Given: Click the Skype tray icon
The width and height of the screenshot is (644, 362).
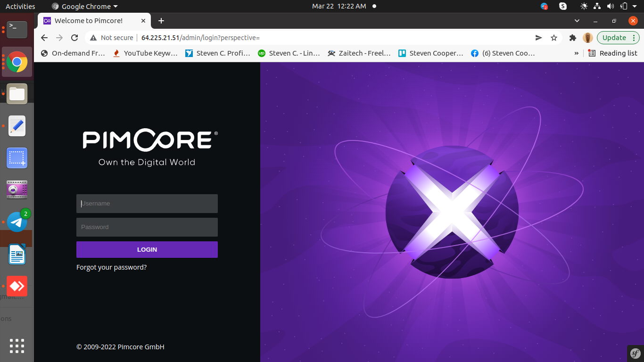Looking at the screenshot, I should point(563,6).
